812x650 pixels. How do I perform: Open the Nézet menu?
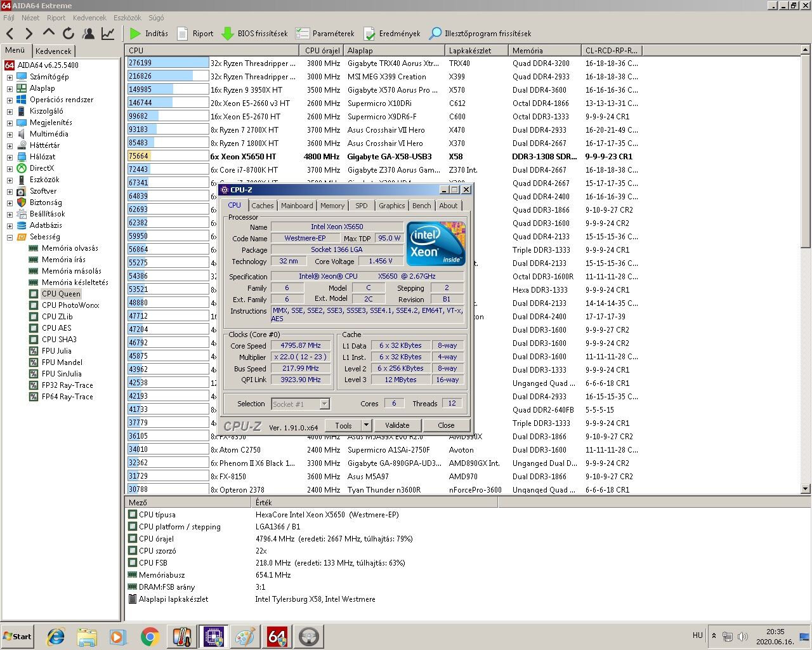click(x=30, y=18)
